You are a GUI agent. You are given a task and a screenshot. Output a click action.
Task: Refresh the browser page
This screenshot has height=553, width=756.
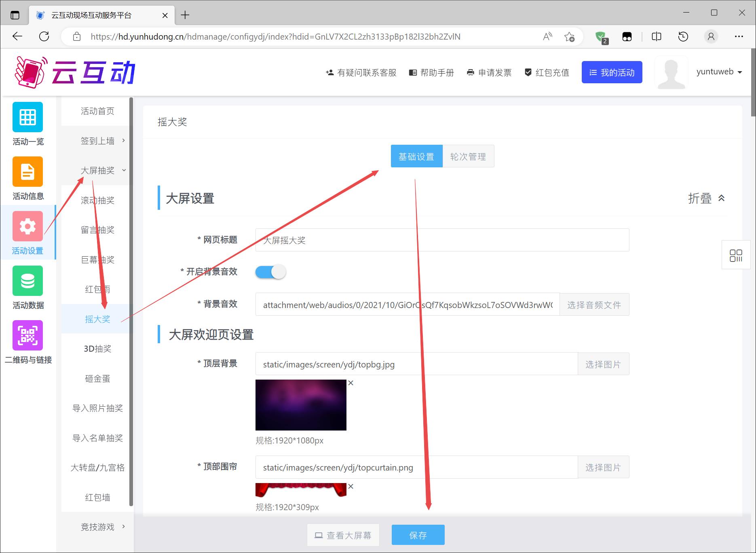pos(44,37)
